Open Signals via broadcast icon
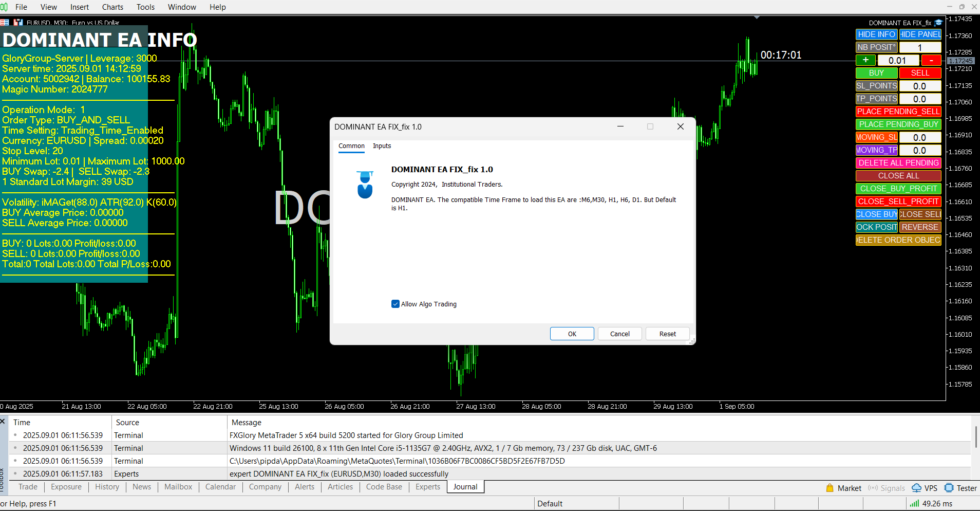This screenshot has width=980, height=511. coord(873,488)
